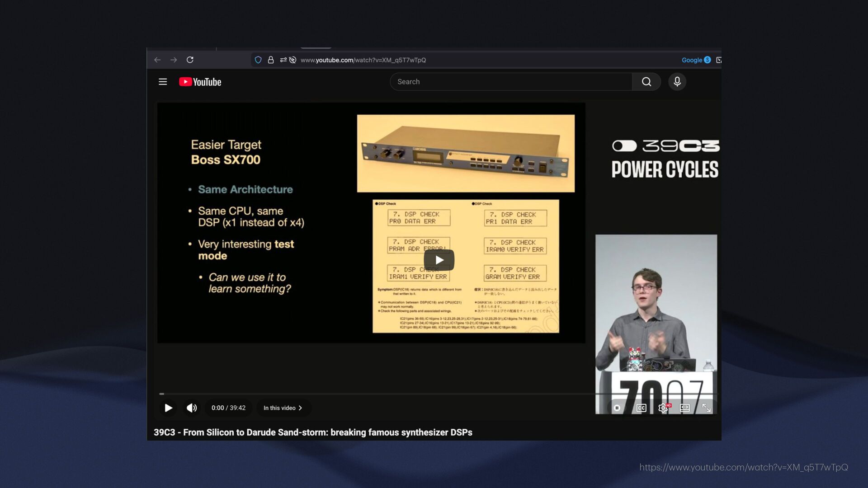This screenshot has width=868, height=488.
Task: Toggle closed captions with the CC button
Action: click(x=641, y=408)
